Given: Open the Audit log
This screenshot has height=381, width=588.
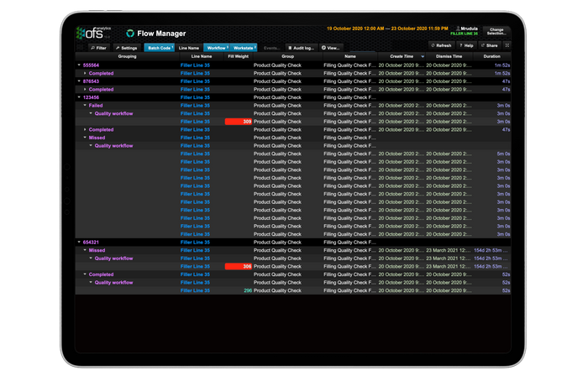Looking at the screenshot, I should click(300, 48).
